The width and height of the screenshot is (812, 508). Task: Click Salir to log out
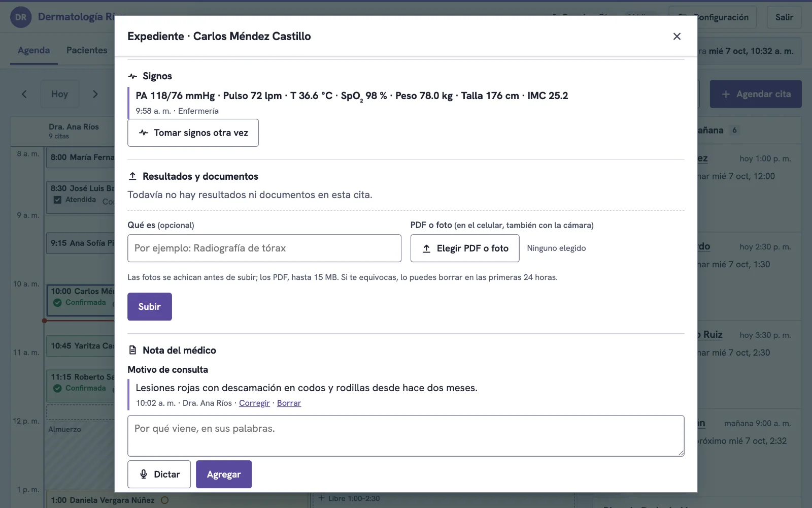click(x=784, y=17)
